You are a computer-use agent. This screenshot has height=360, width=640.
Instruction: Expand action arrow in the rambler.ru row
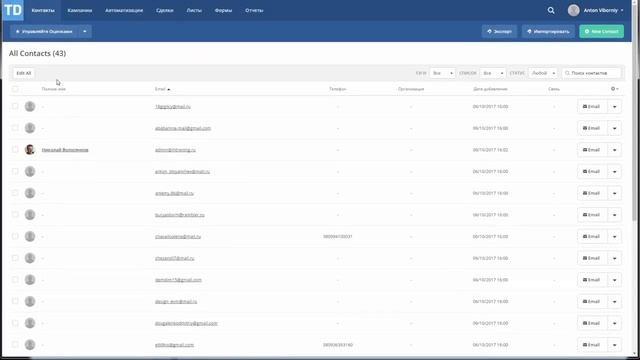[614, 215]
